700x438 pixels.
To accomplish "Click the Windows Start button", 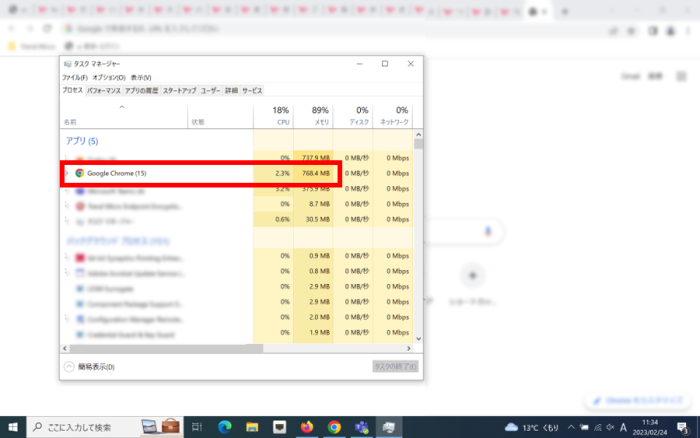I will coord(11,427).
